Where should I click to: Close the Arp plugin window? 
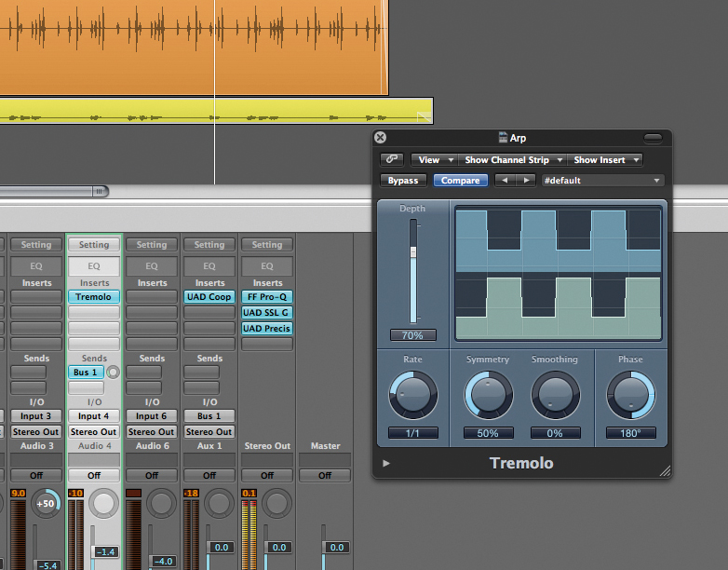pos(380,138)
